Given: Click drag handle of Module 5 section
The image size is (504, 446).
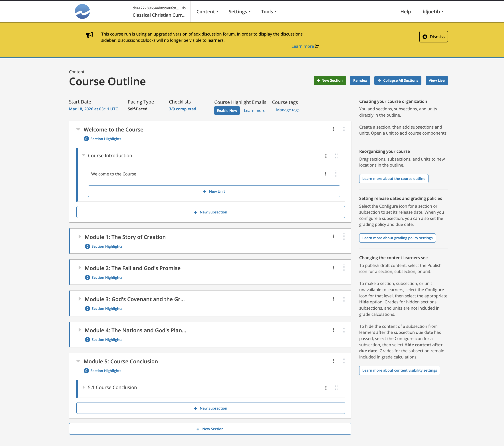Looking at the screenshot, I should coord(344,361).
